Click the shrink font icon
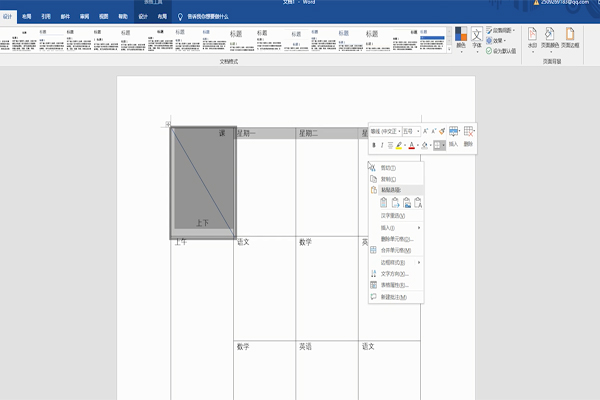 434,131
